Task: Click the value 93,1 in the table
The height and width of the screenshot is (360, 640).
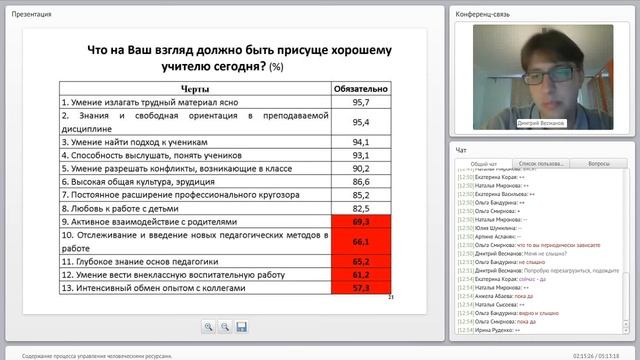Action: pos(361,155)
